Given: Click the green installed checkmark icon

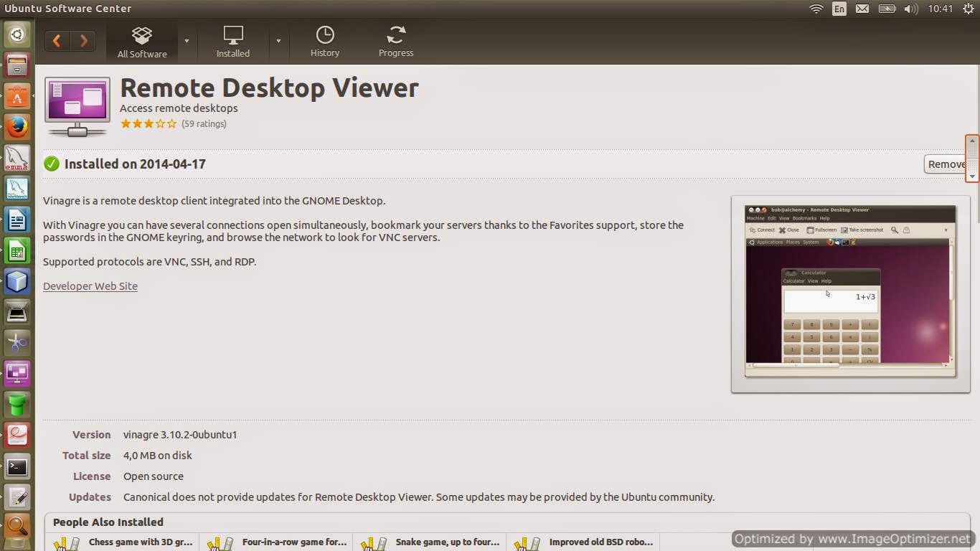Looking at the screenshot, I should point(52,164).
